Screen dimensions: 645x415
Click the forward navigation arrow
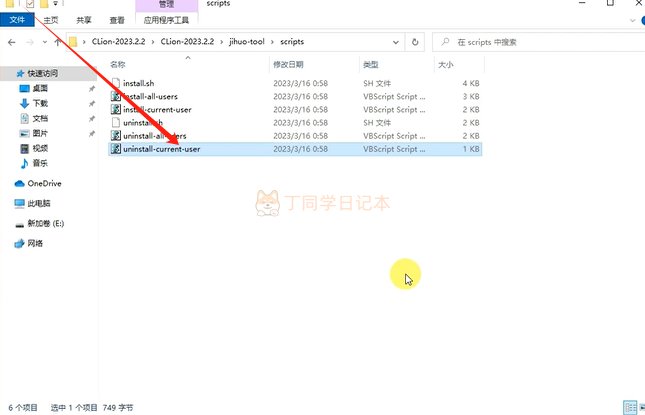pos(30,42)
